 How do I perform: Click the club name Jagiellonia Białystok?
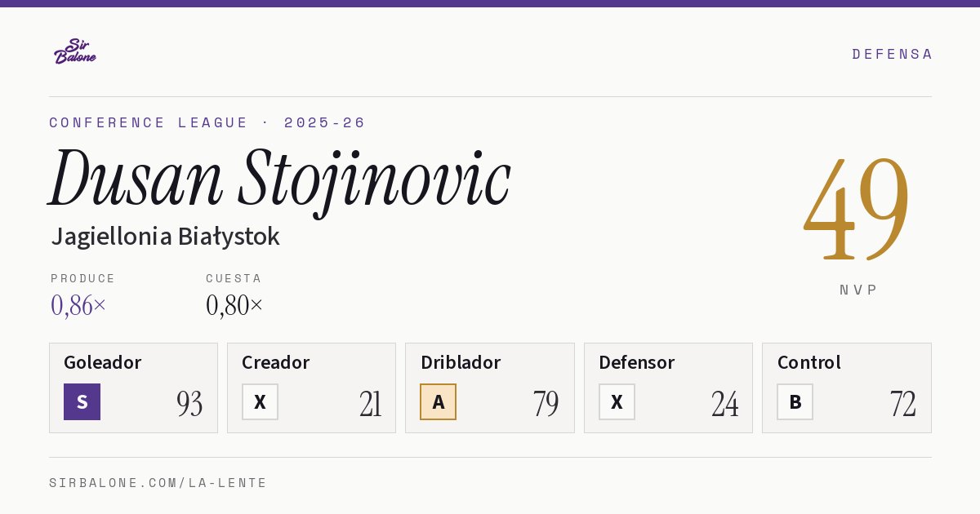[x=165, y=237]
